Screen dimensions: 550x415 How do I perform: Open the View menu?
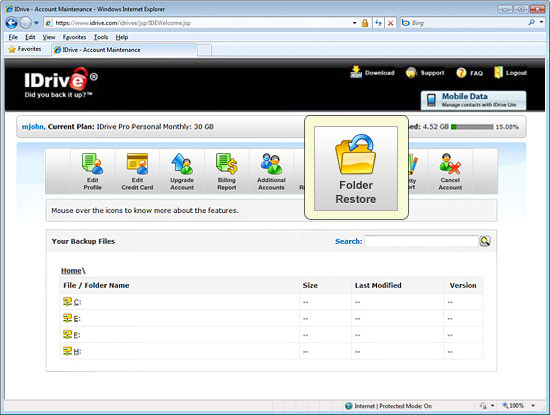coord(49,37)
